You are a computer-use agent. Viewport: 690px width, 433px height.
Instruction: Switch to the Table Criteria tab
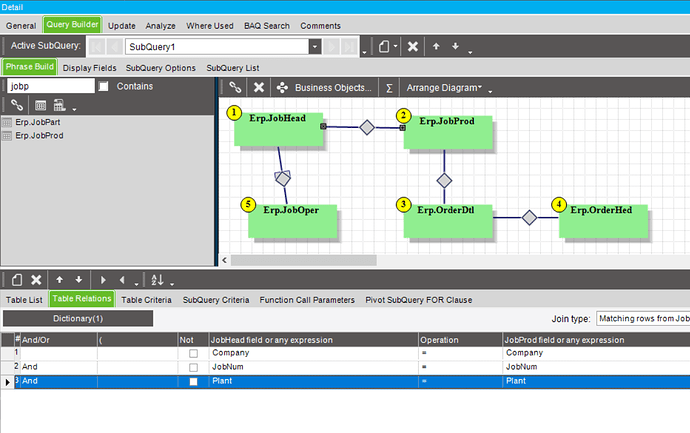[x=146, y=299]
